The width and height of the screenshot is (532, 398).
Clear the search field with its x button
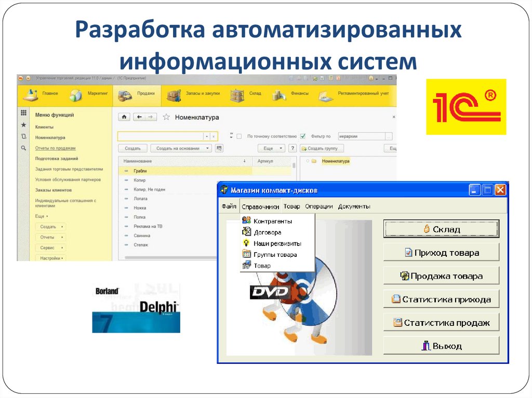214,136
